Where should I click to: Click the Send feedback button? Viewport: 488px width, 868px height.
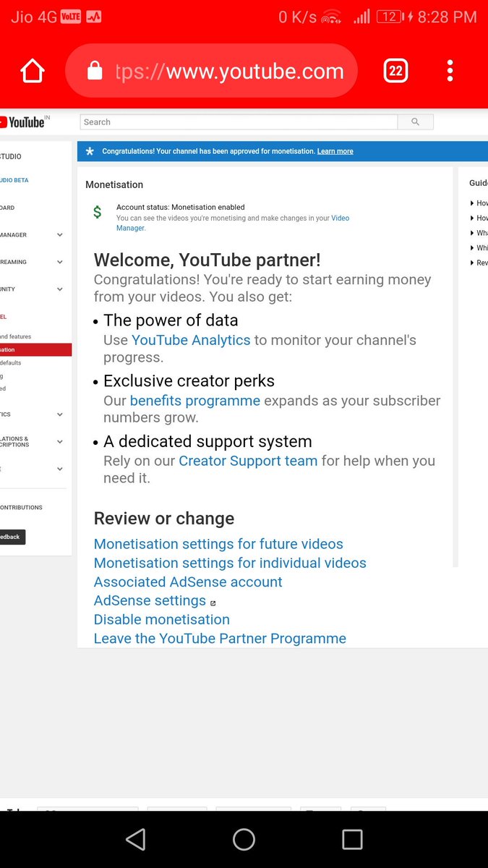click(12, 537)
